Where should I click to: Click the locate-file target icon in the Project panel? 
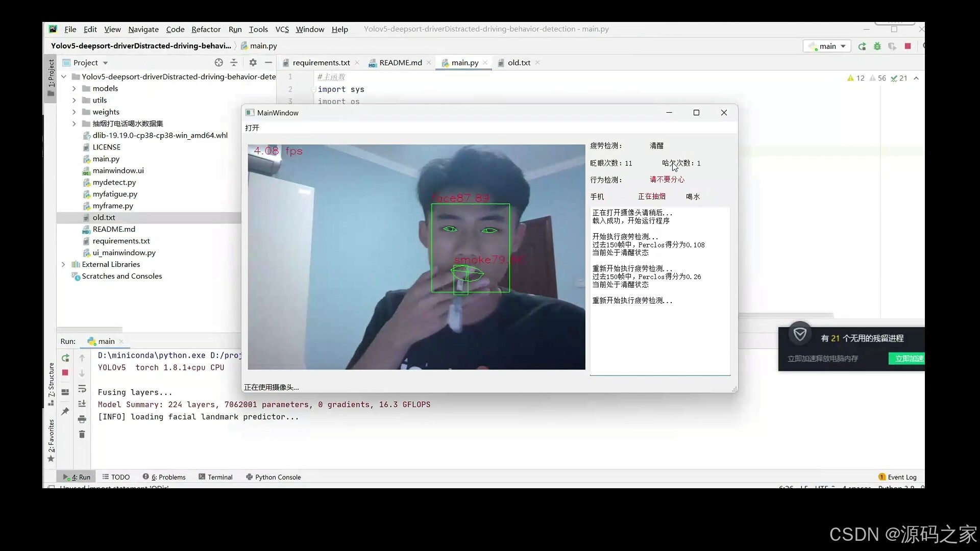tap(218, 62)
